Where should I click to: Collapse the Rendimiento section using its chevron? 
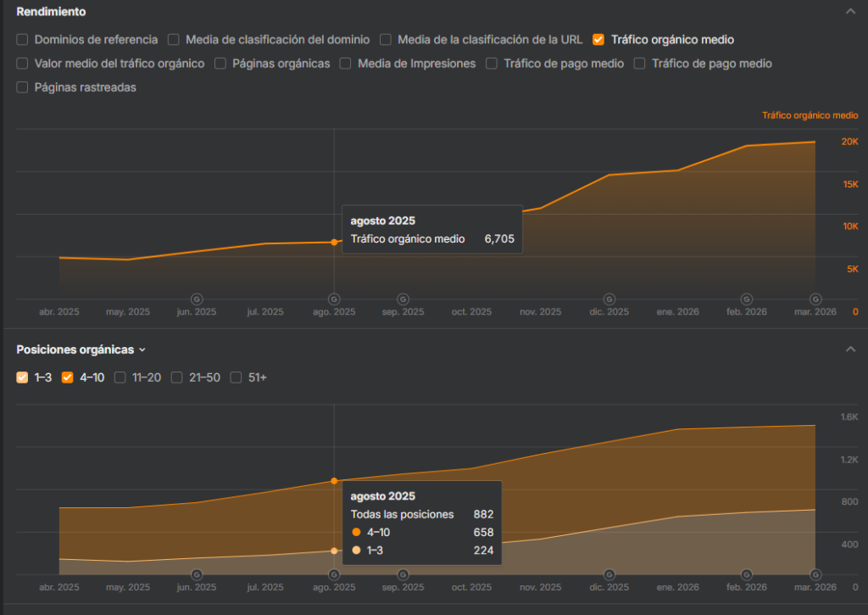coord(850,12)
